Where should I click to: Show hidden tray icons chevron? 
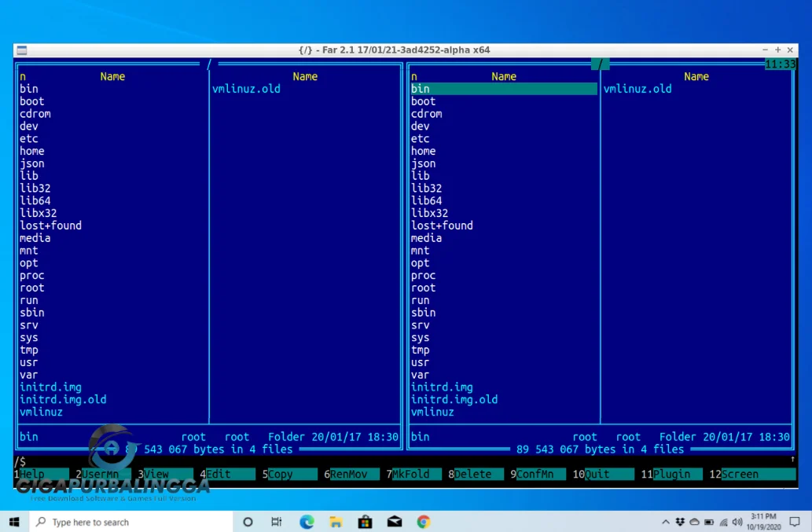coord(666,522)
